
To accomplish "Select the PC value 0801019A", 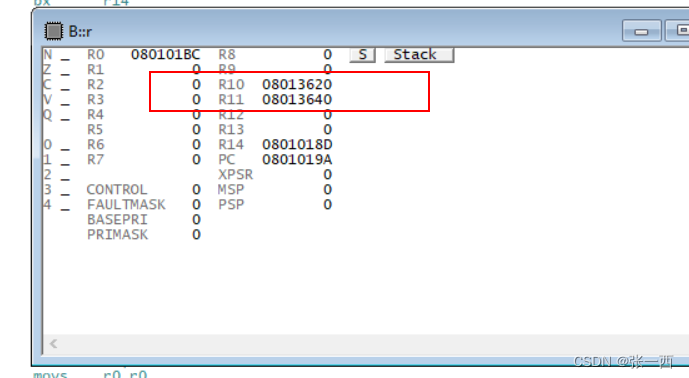I will coord(297,160).
